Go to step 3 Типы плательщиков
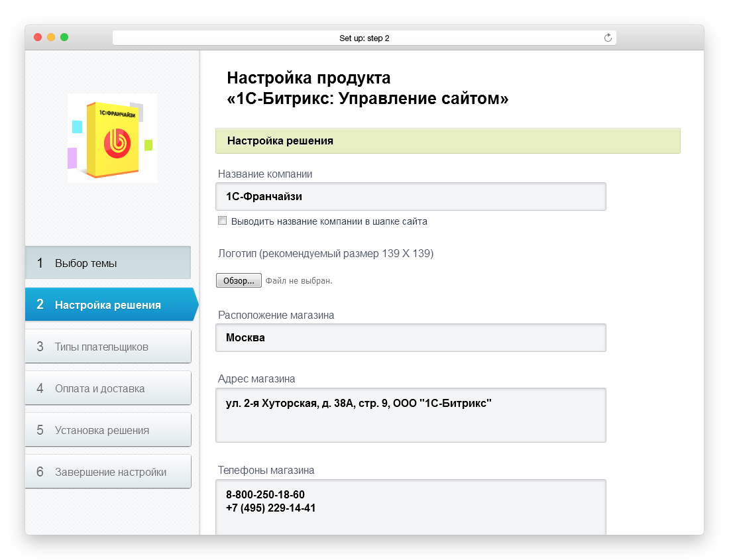729x560 pixels. 108,346
